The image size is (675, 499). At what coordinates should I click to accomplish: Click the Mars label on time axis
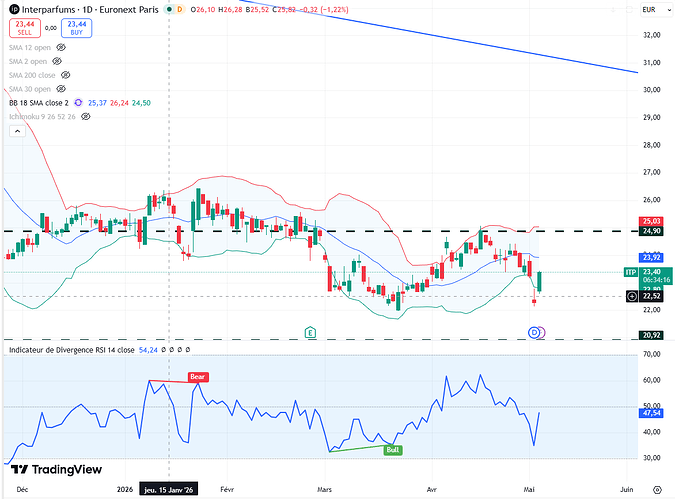tap(324, 490)
